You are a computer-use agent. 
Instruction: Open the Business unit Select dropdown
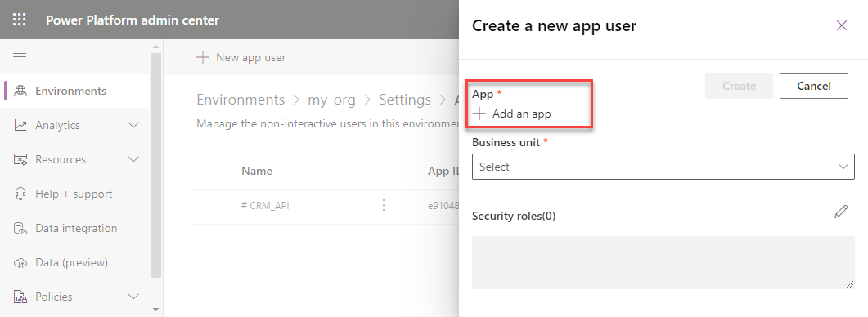663,167
